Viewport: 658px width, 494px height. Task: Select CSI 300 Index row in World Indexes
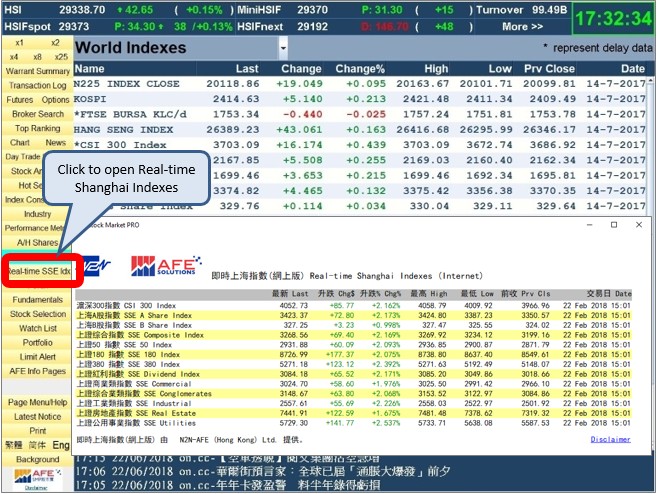pyautogui.click(x=360, y=145)
